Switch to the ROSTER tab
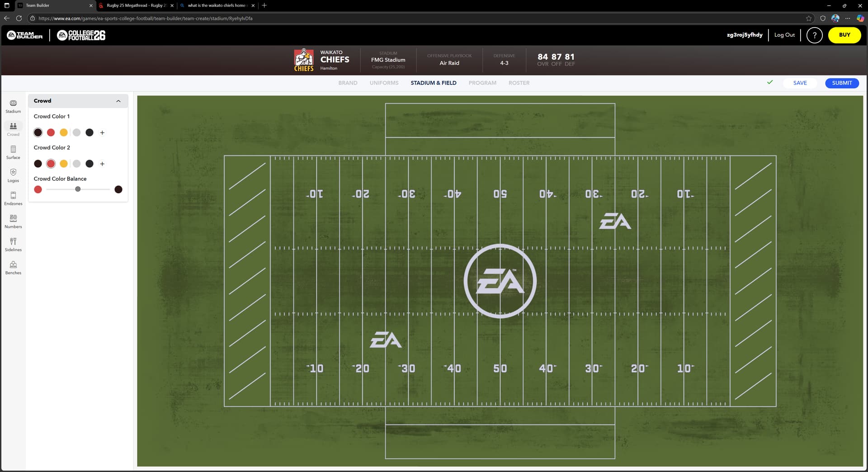Image resolution: width=868 pixels, height=472 pixels. pos(519,83)
